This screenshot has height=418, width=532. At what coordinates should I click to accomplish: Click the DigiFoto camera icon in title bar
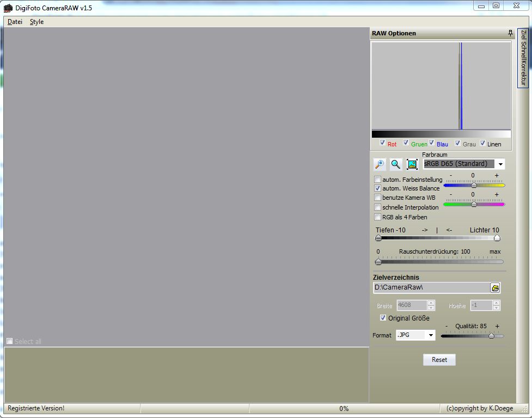click(8, 8)
